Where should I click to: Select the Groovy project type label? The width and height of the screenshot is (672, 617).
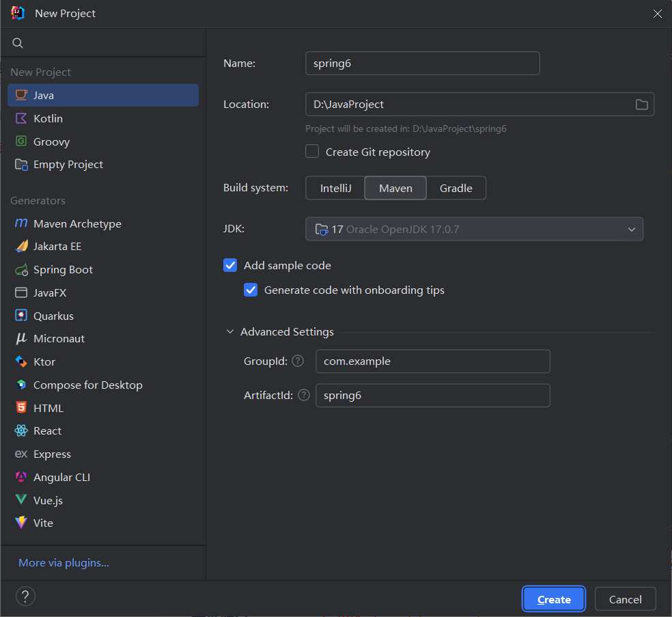51,141
